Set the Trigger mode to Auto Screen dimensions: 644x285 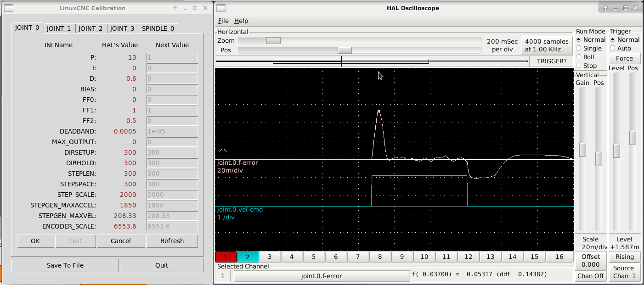pyautogui.click(x=613, y=49)
